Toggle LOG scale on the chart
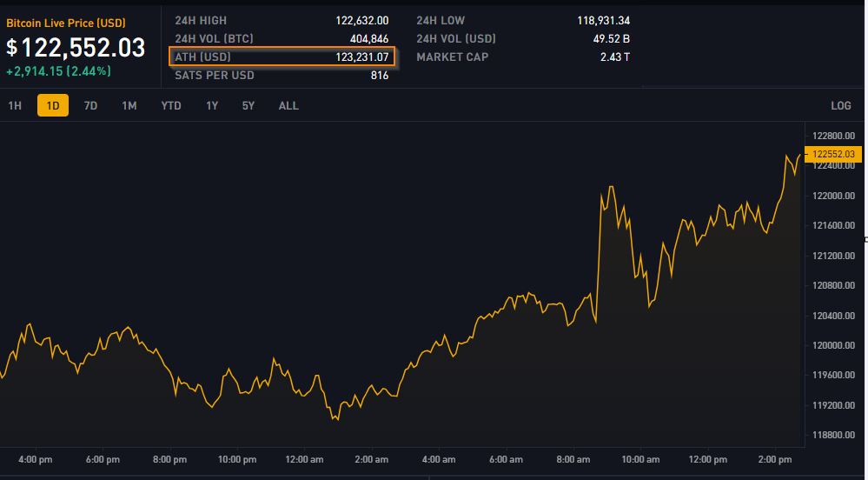868x480 pixels. [x=840, y=105]
